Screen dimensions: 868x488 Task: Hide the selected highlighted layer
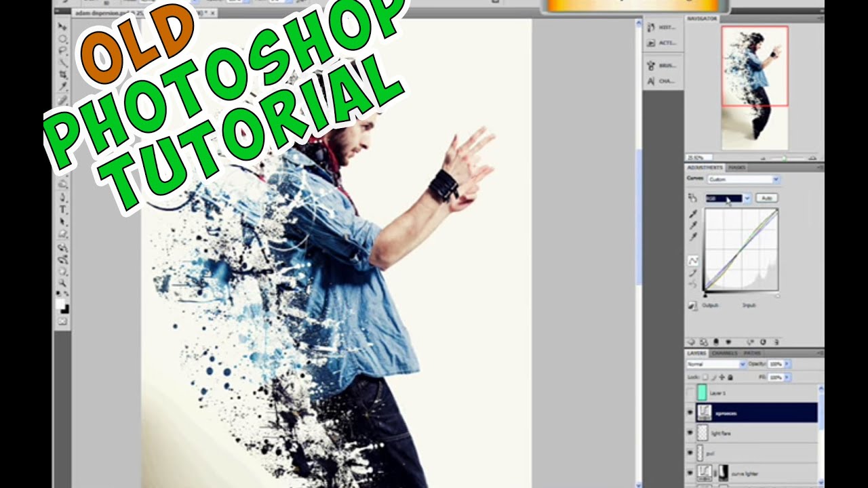[x=690, y=412]
